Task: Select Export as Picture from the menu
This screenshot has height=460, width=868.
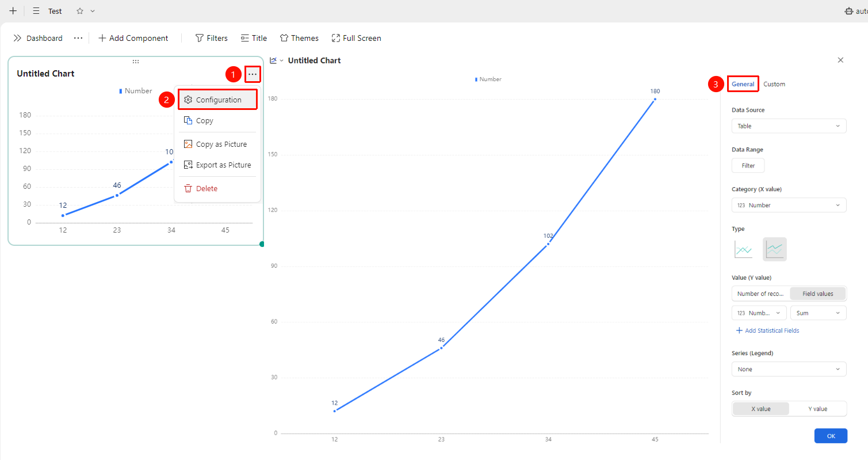Action: coord(218,165)
